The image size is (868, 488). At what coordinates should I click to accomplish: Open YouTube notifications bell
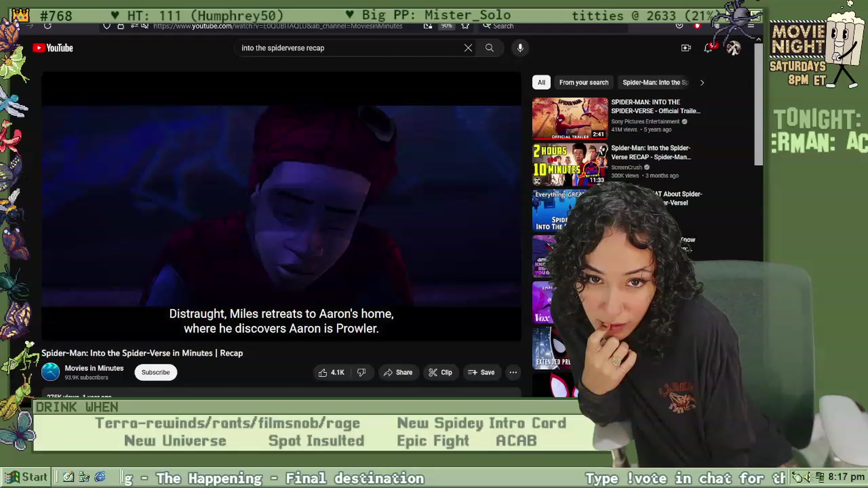pyautogui.click(x=708, y=48)
